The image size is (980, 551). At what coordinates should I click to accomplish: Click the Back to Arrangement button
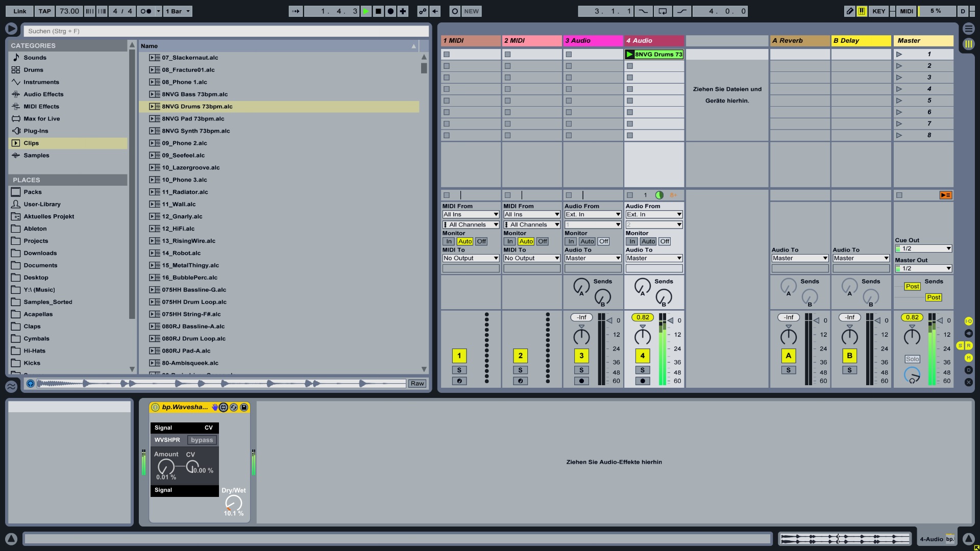pyautogui.click(x=945, y=195)
